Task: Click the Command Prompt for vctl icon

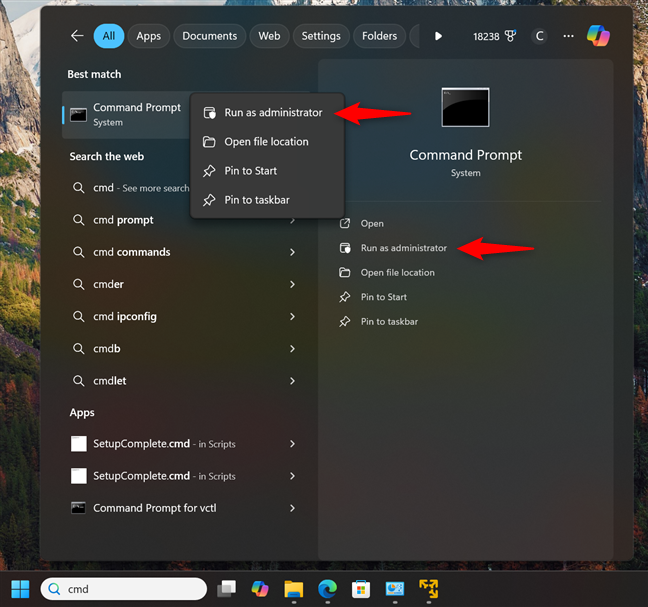Action: [x=79, y=508]
